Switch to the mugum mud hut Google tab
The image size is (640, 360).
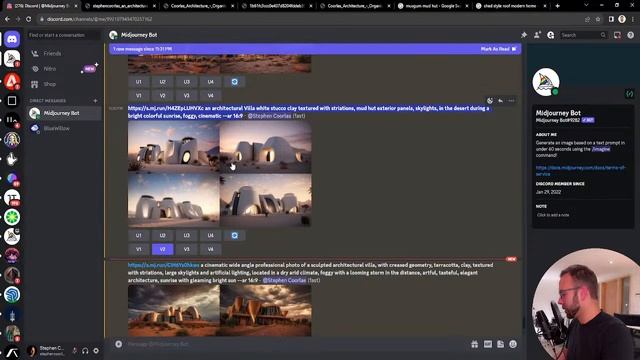tap(433, 6)
